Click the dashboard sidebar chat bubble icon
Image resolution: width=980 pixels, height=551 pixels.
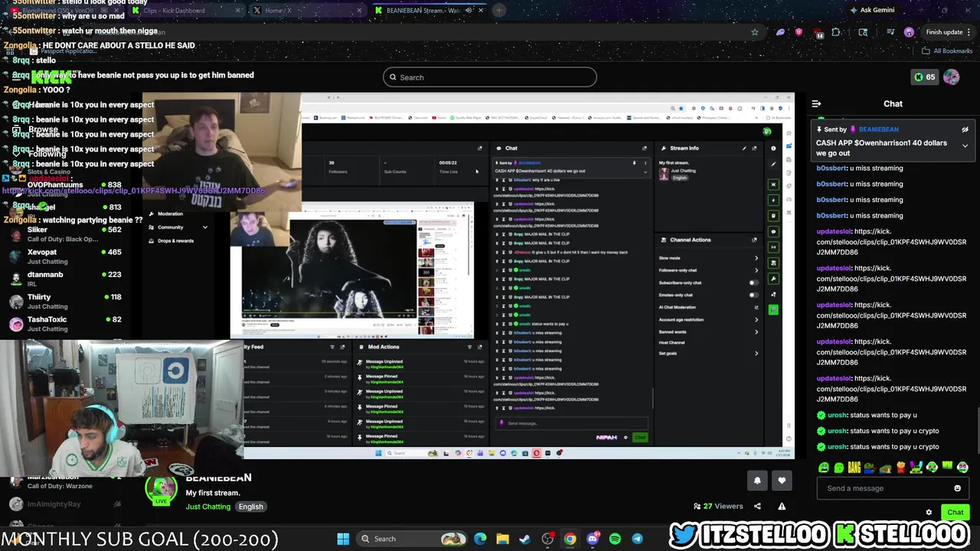pyautogui.click(x=773, y=231)
